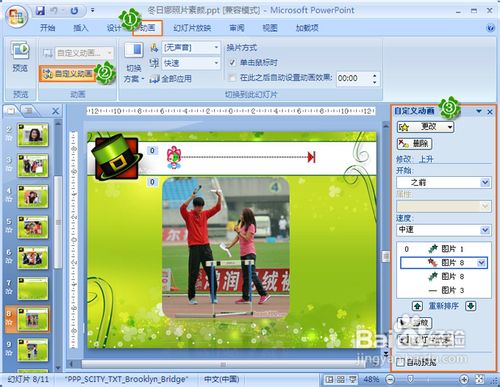Select slide 6 thumbnail

point(33,258)
